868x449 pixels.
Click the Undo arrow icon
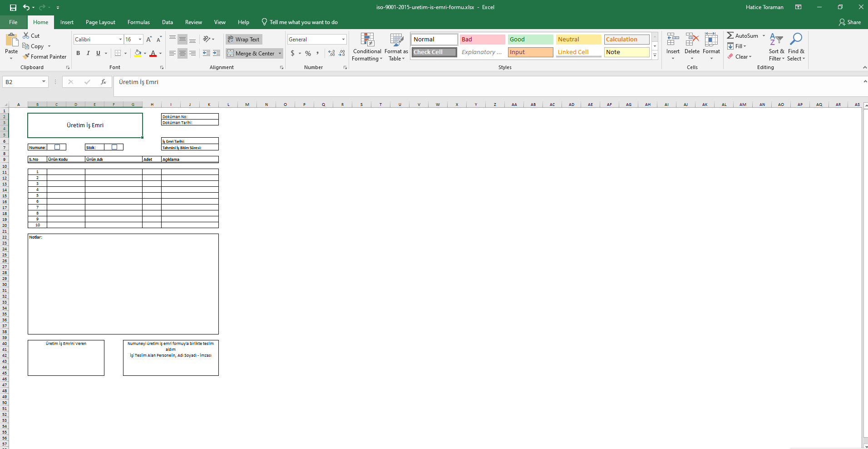26,7
